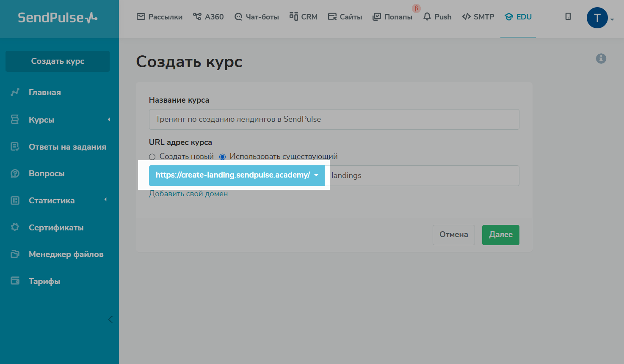Expand the Статистика sidebar submenu arrow
Screen dimensions: 624x364
(105, 200)
